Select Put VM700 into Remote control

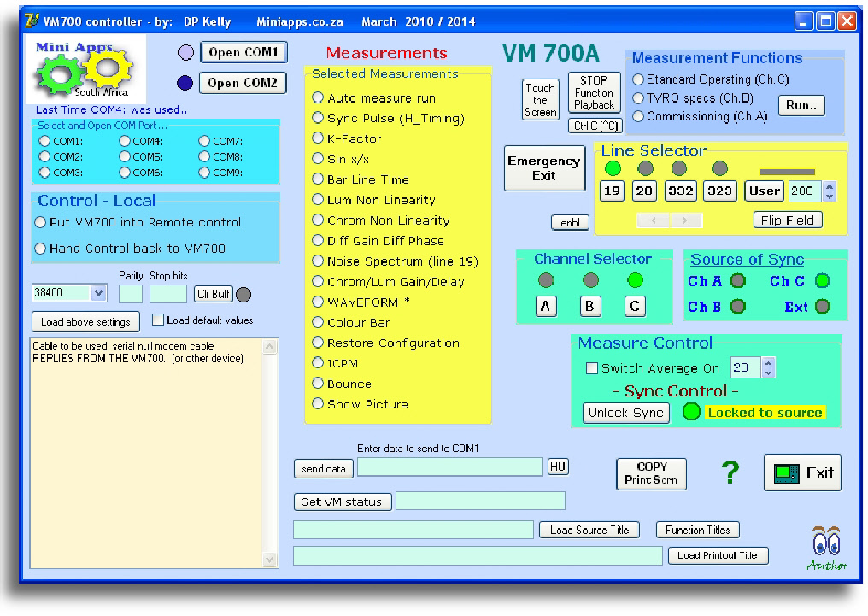[x=38, y=221]
